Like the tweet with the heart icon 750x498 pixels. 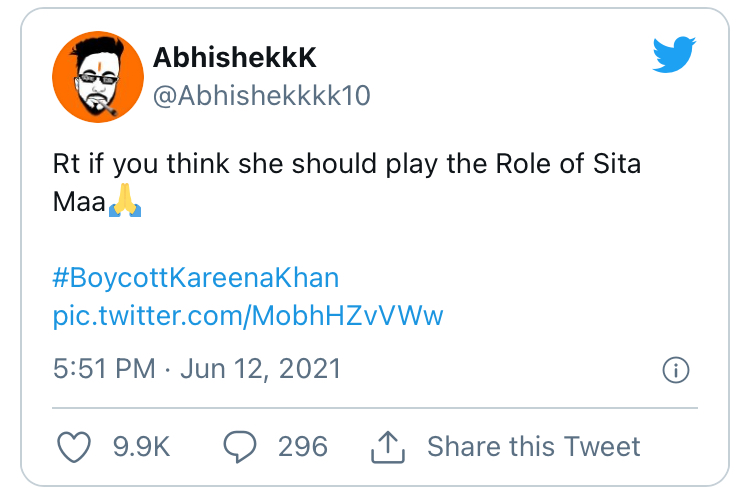pyautogui.click(x=74, y=447)
